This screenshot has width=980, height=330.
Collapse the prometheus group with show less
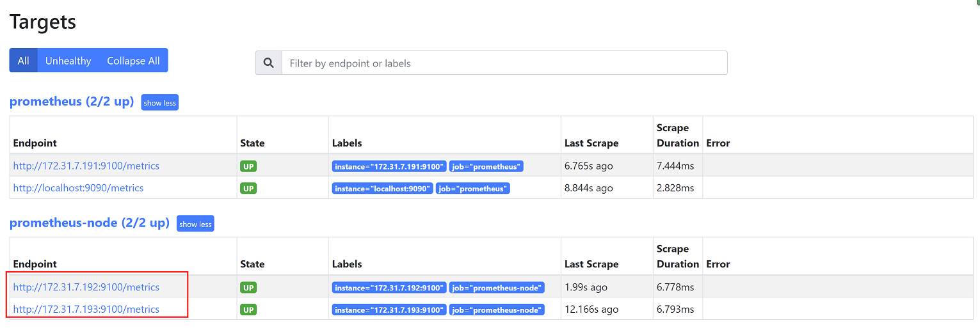click(160, 103)
